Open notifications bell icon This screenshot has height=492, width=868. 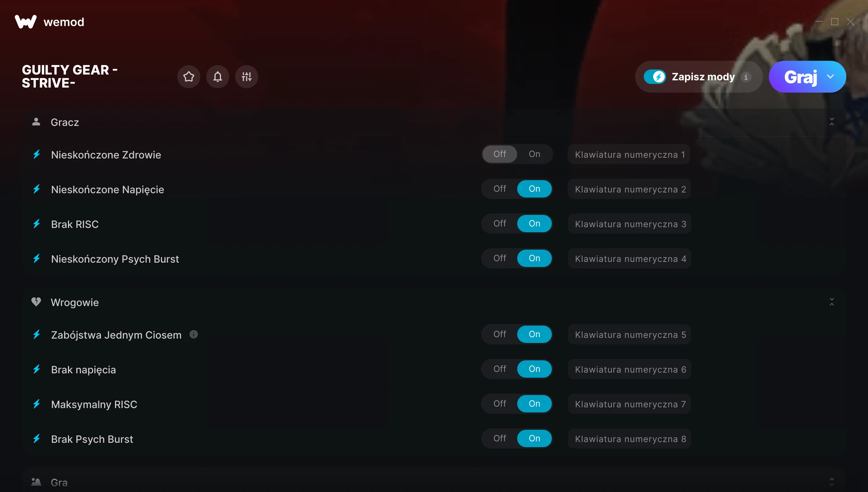218,77
